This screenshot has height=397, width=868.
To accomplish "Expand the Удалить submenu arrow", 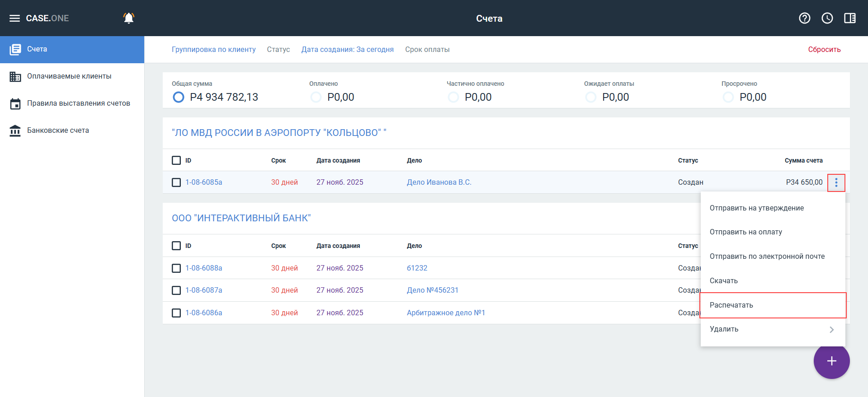I will (x=831, y=330).
